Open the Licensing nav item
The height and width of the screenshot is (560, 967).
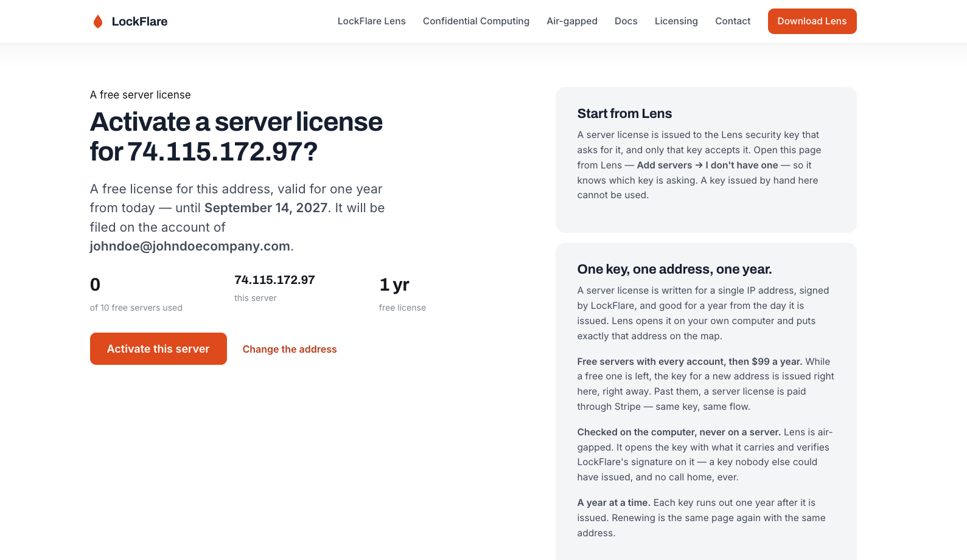676,21
